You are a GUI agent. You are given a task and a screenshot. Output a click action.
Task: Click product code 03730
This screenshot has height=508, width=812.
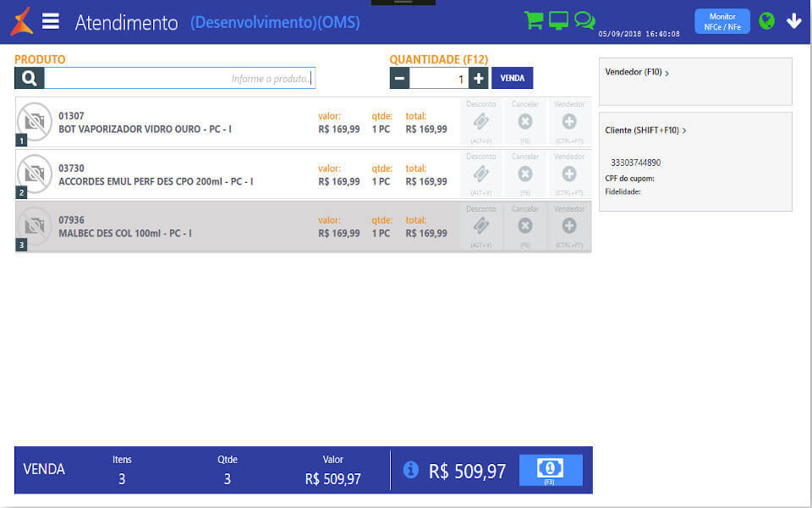(71, 168)
